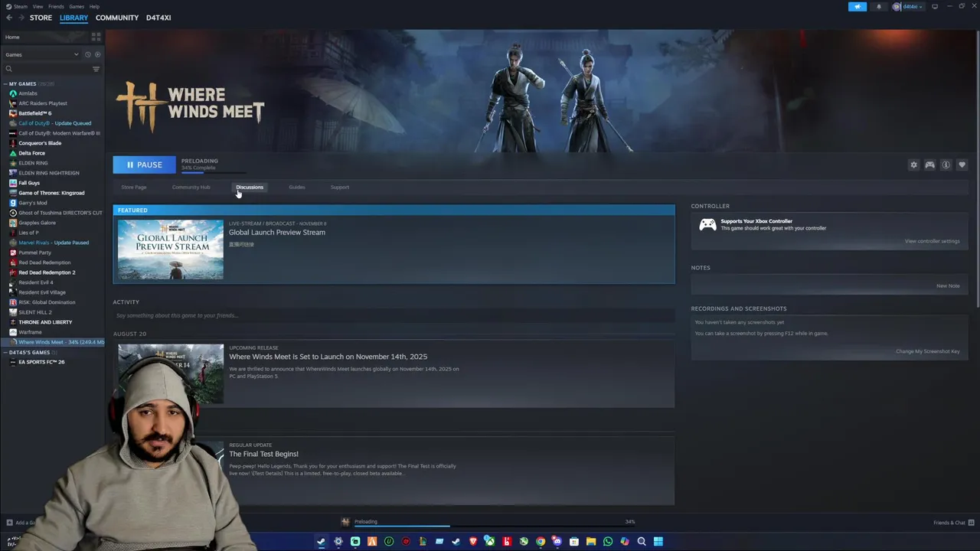This screenshot has width=980, height=551.
Task: Focus the library search field
Action: tap(46, 69)
